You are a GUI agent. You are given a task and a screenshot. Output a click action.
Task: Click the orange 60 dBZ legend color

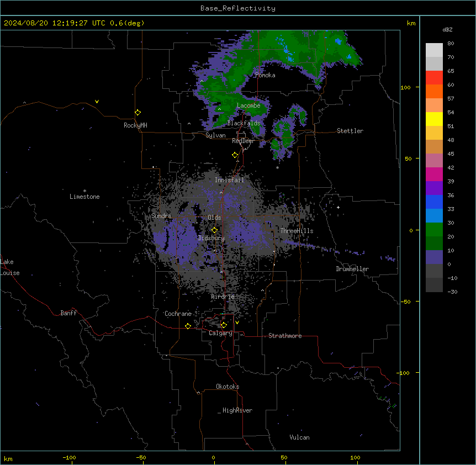434,91
